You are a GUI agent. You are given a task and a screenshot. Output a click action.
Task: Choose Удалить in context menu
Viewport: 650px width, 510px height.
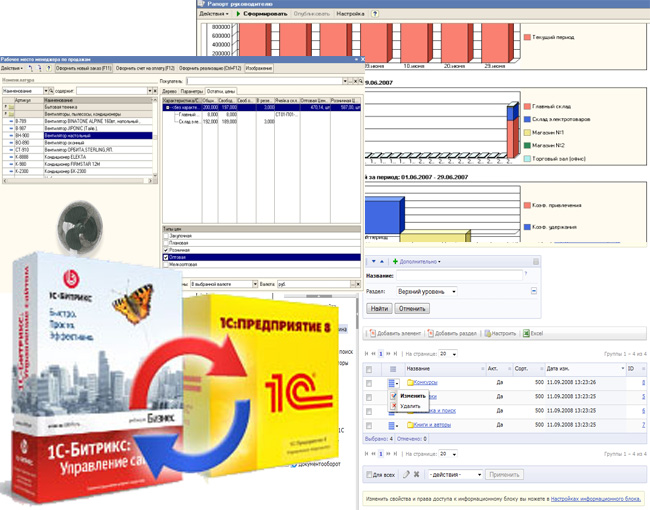[410, 406]
